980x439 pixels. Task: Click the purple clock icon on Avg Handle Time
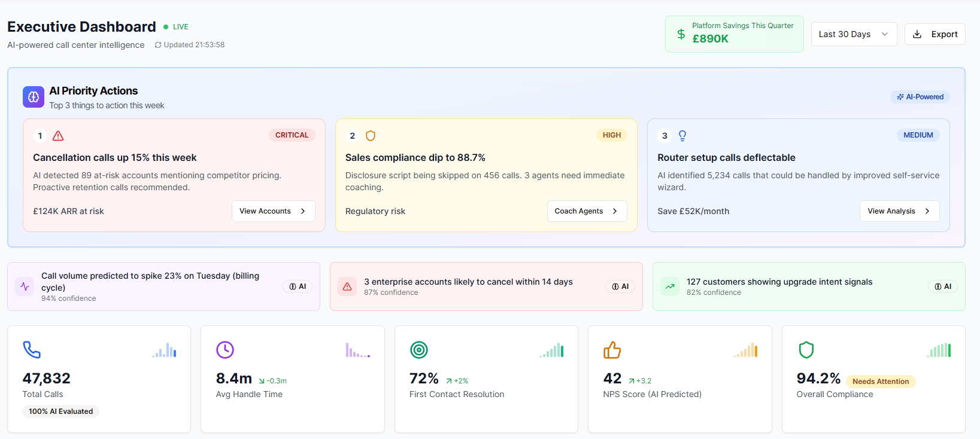pos(225,350)
